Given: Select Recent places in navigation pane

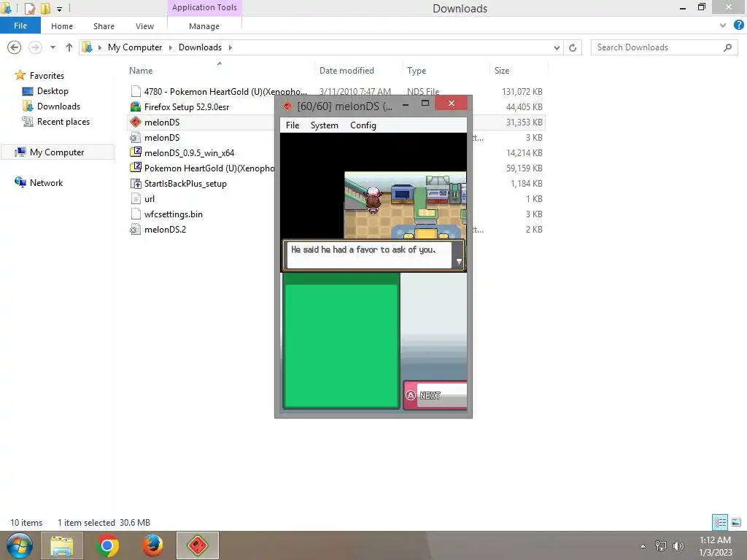Looking at the screenshot, I should [x=63, y=122].
